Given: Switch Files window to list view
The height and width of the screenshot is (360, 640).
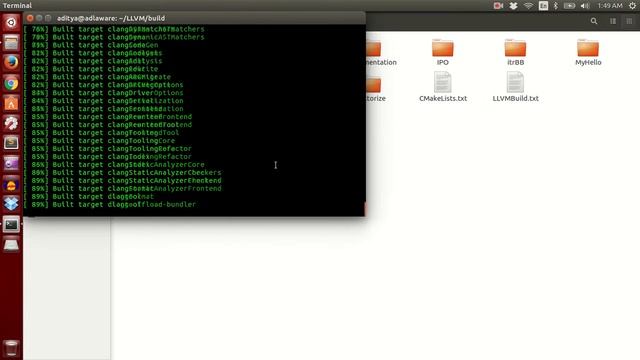Looking at the screenshot, I should 613,21.
